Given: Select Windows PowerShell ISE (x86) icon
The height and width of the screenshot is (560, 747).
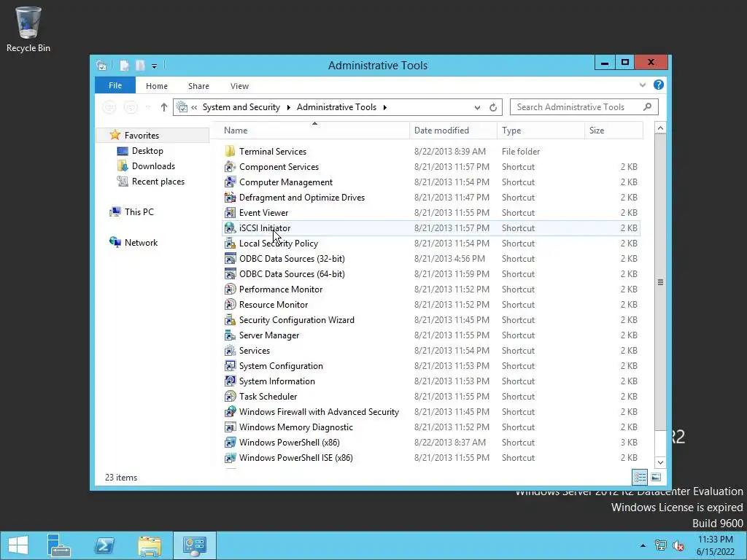Looking at the screenshot, I should 230,458.
